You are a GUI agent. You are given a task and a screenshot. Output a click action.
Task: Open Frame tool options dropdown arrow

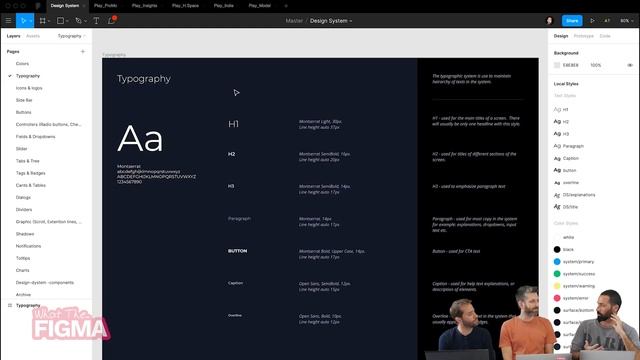49,21
